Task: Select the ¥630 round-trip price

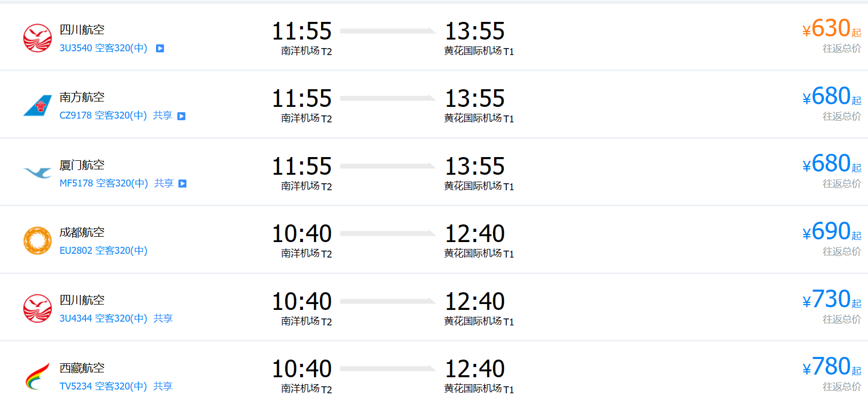Action: 831,29
